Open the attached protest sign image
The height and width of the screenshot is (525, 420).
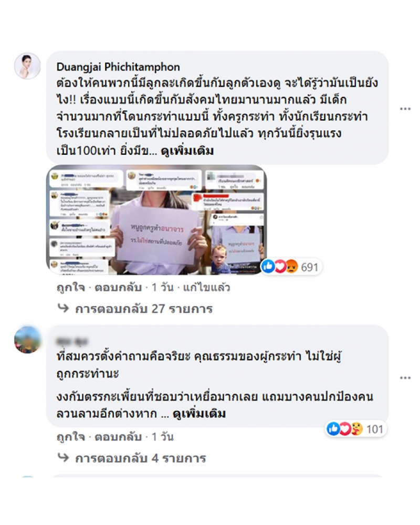156,219
